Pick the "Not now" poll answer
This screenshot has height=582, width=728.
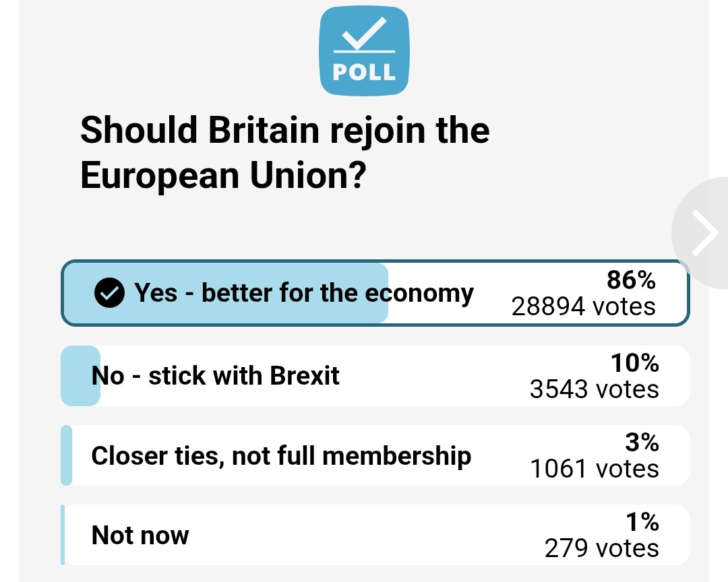point(140,536)
